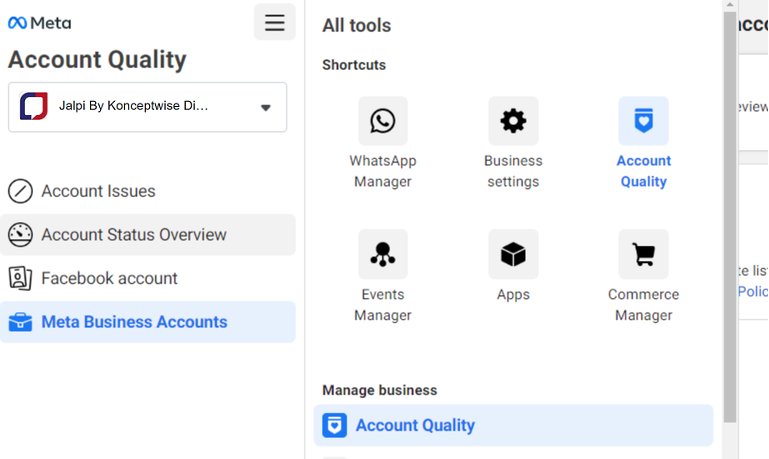Open the Jalpi By Konceptwise business account dropdown

pyautogui.click(x=148, y=107)
